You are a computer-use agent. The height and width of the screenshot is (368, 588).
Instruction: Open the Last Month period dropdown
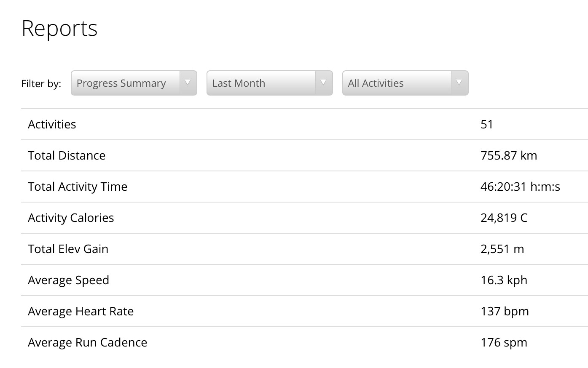coord(270,83)
